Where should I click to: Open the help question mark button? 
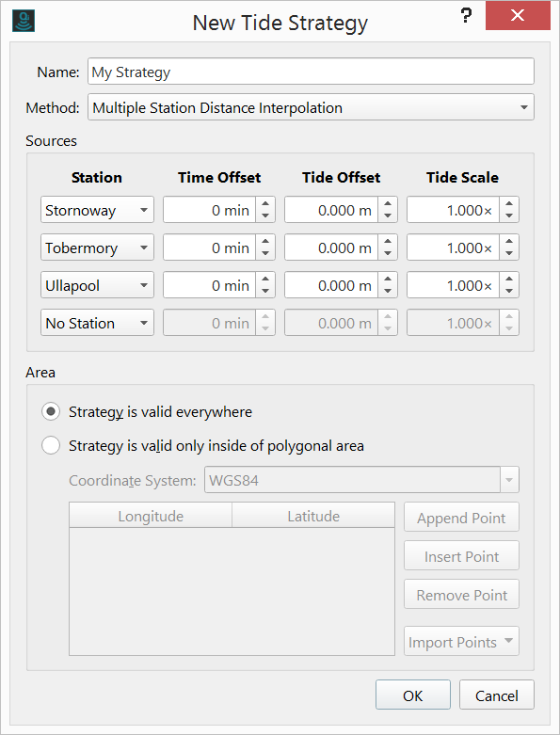click(x=465, y=15)
